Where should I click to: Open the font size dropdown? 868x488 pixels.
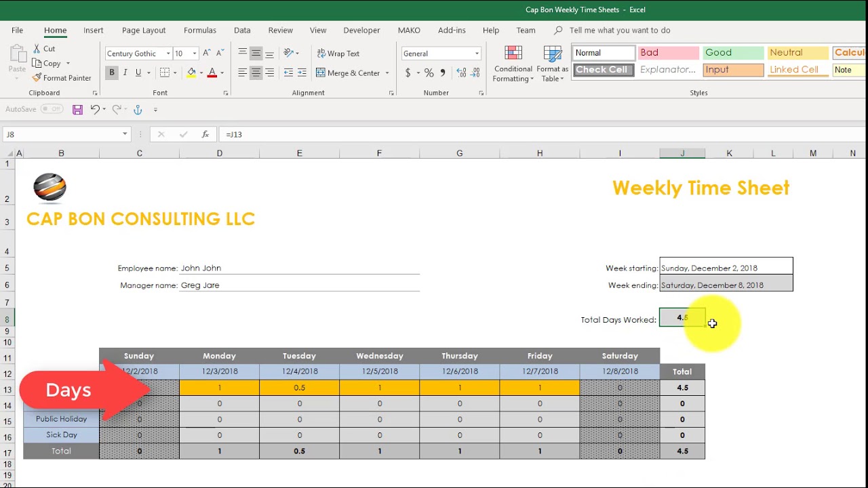195,54
